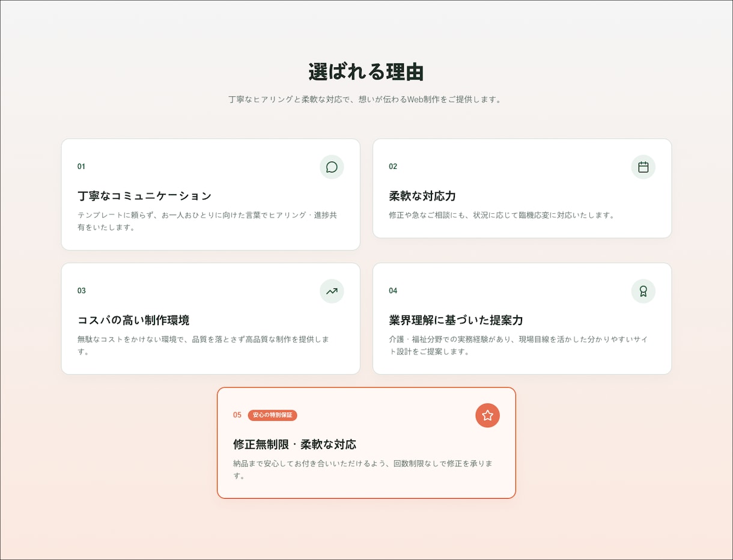Screen dimensions: 733x560
Task: Click description starting テンプレートに頼らず
Action: (207, 221)
